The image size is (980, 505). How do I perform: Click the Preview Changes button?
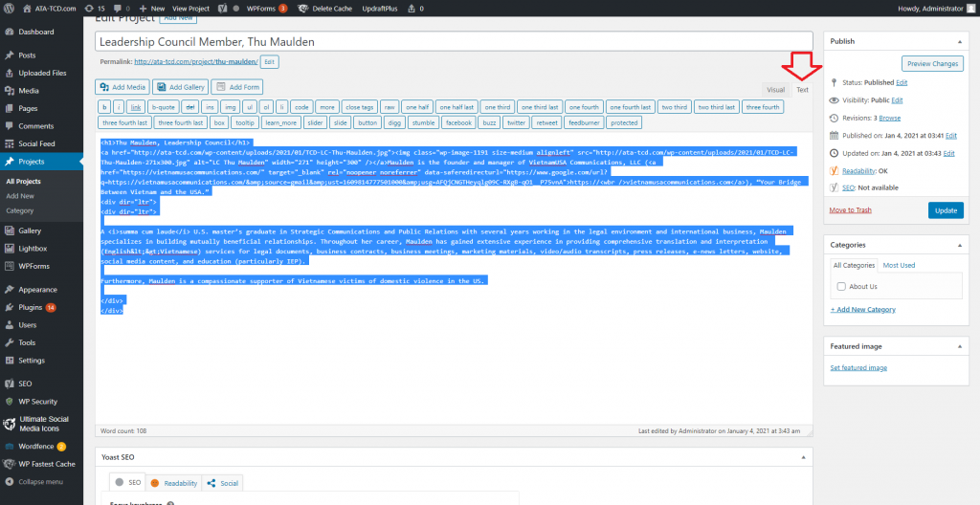[x=932, y=64]
